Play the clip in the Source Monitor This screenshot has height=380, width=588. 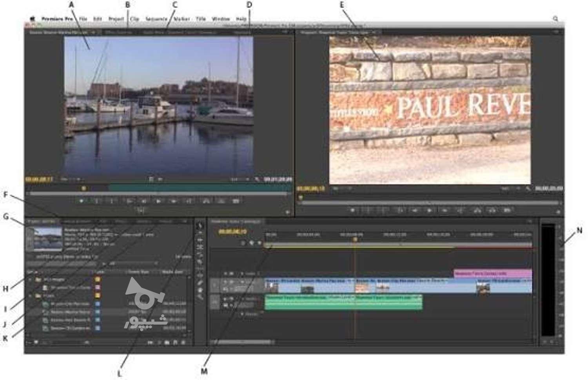tap(158, 201)
